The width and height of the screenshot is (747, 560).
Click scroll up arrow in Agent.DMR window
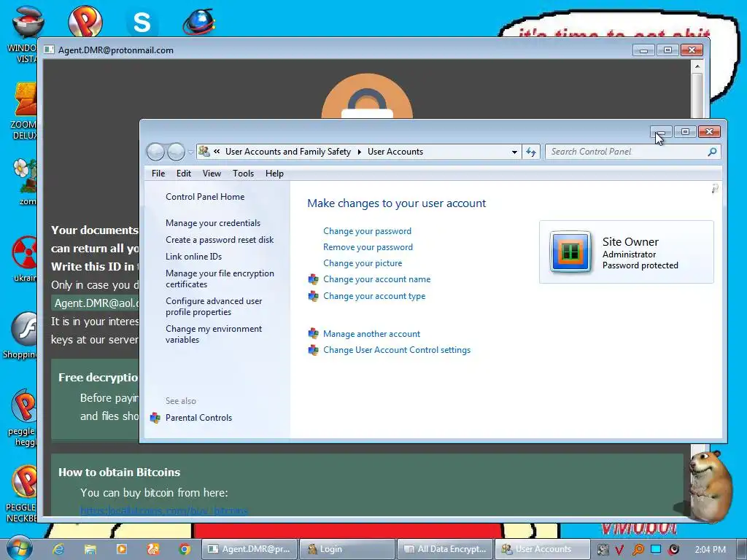(x=697, y=66)
